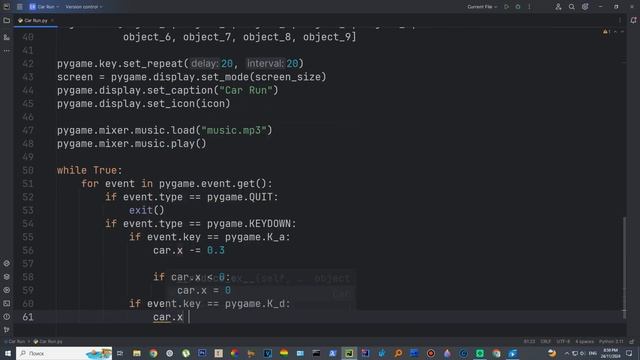Open PyCharm app icon in title bar
This screenshot has width=640, height=360.
pyautogui.click(x=7, y=7)
